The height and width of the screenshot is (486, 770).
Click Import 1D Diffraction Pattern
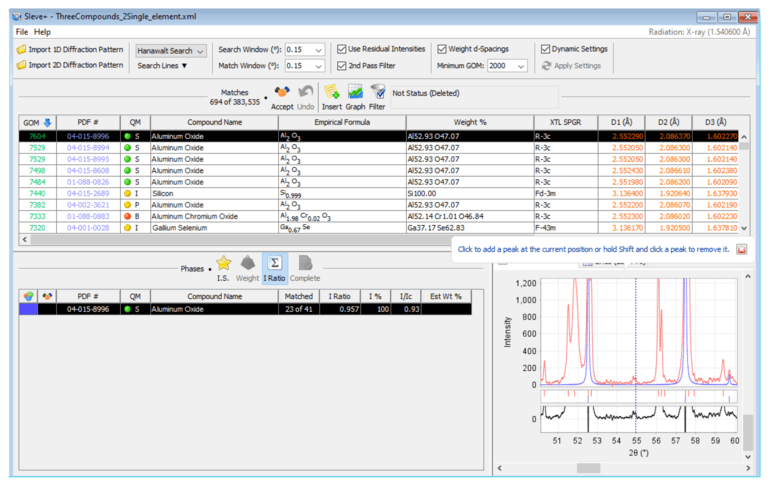click(x=70, y=49)
